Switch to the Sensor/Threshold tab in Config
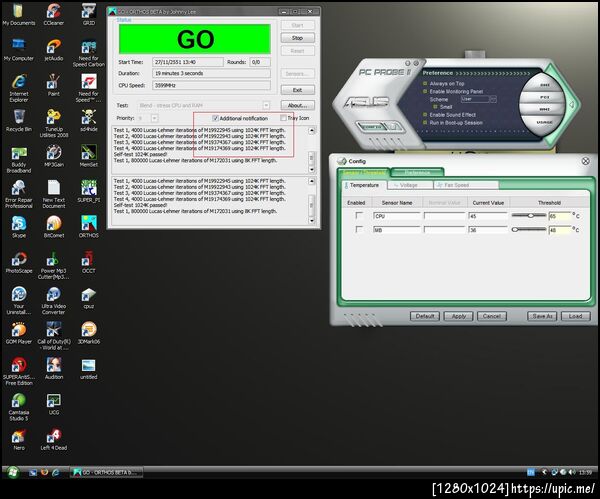 [364, 173]
